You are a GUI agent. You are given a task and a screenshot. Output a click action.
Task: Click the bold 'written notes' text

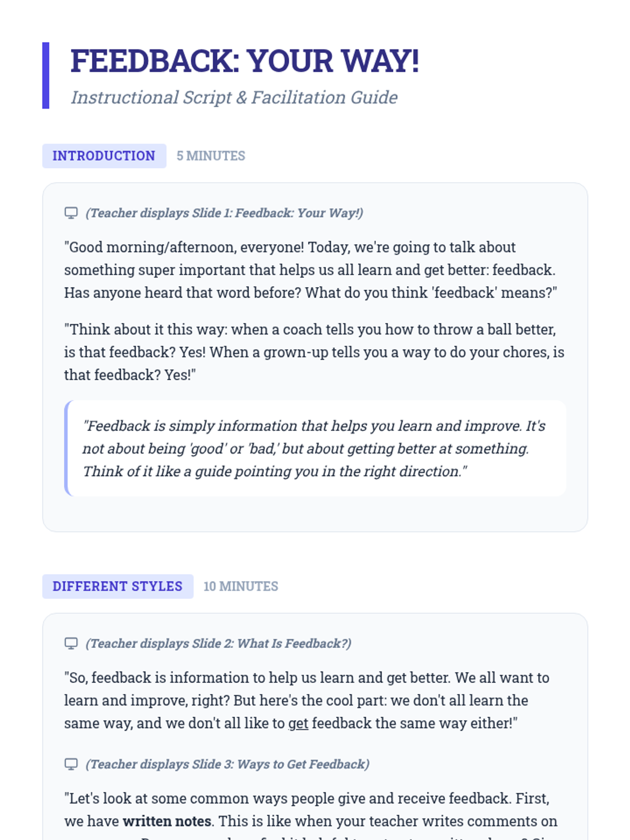click(167, 821)
